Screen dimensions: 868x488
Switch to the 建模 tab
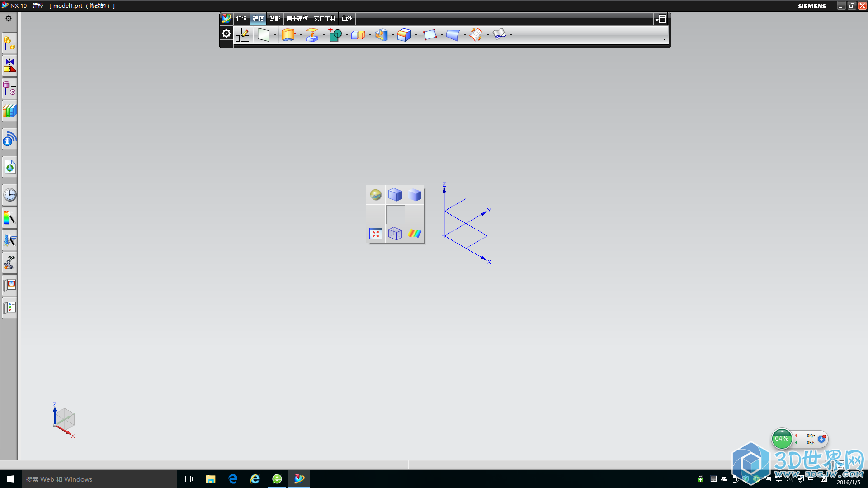pyautogui.click(x=258, y=19)
